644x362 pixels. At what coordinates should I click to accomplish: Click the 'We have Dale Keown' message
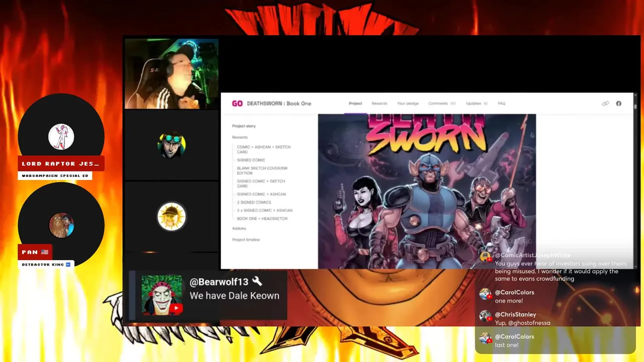[x=234, y=296]
